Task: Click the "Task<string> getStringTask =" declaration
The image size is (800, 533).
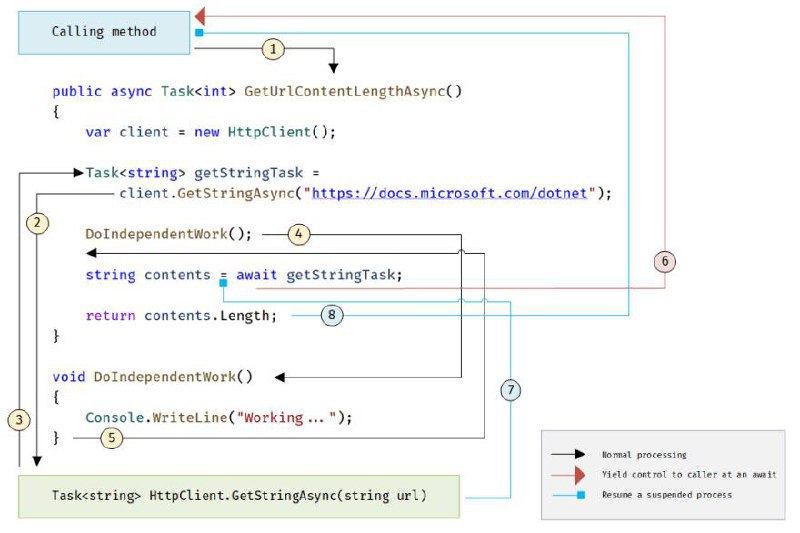Action: (202, 173)
